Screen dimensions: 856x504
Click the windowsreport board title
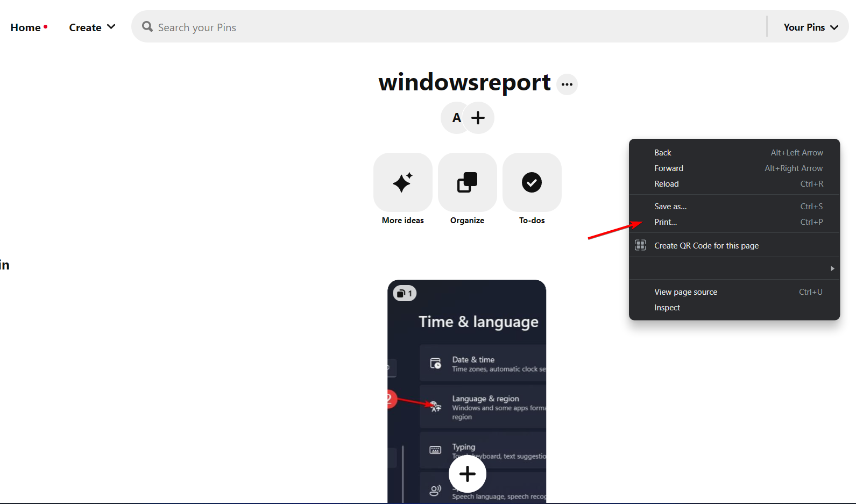pyautogui.click(x=464, y=82)
